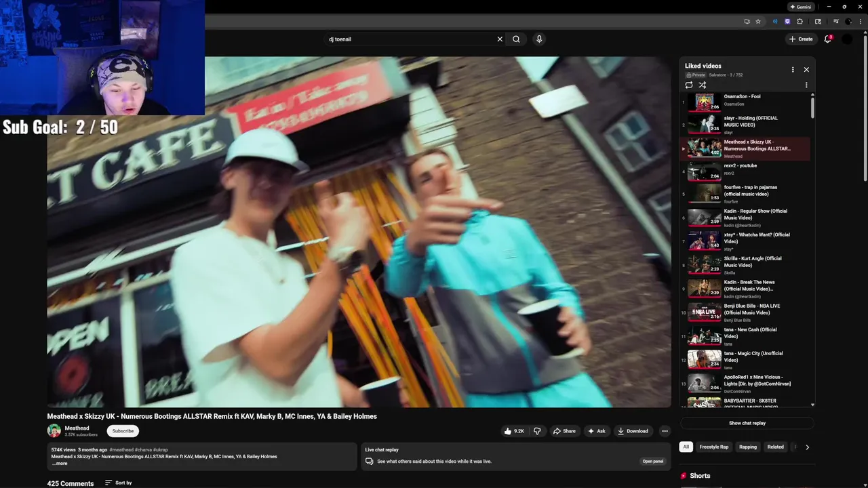Click the Create button

(801, 39)
